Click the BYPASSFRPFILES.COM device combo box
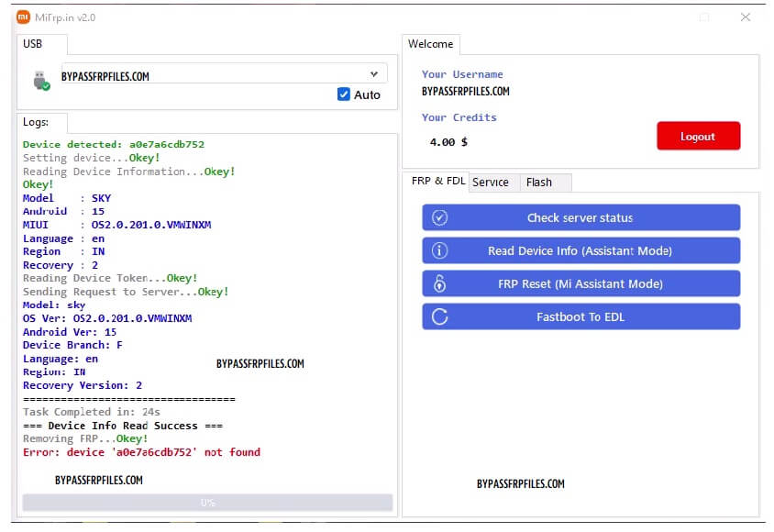The height and width of the screenshot is (532, 774). pyautogui.click(x=224, y=74)
